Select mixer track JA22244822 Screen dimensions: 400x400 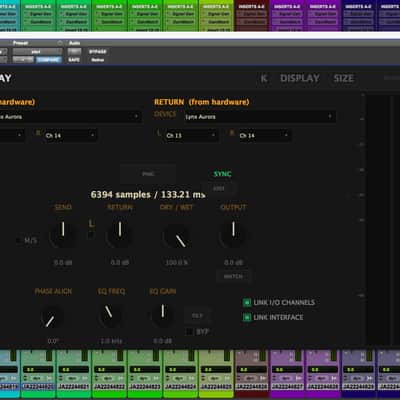click(x=109, y=387)
